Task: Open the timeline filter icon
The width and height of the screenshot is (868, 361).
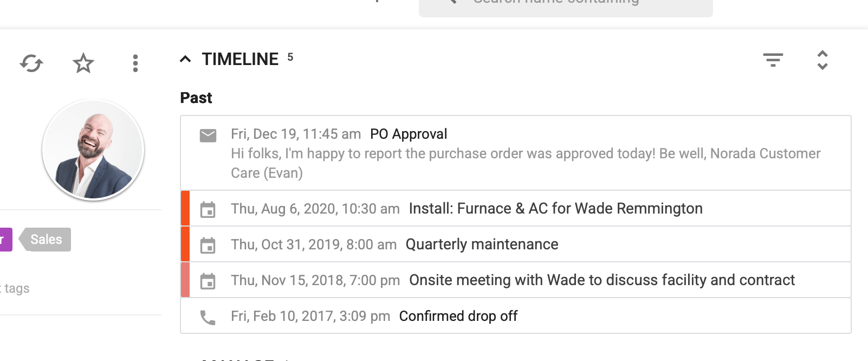Action: tap(773, 60)
